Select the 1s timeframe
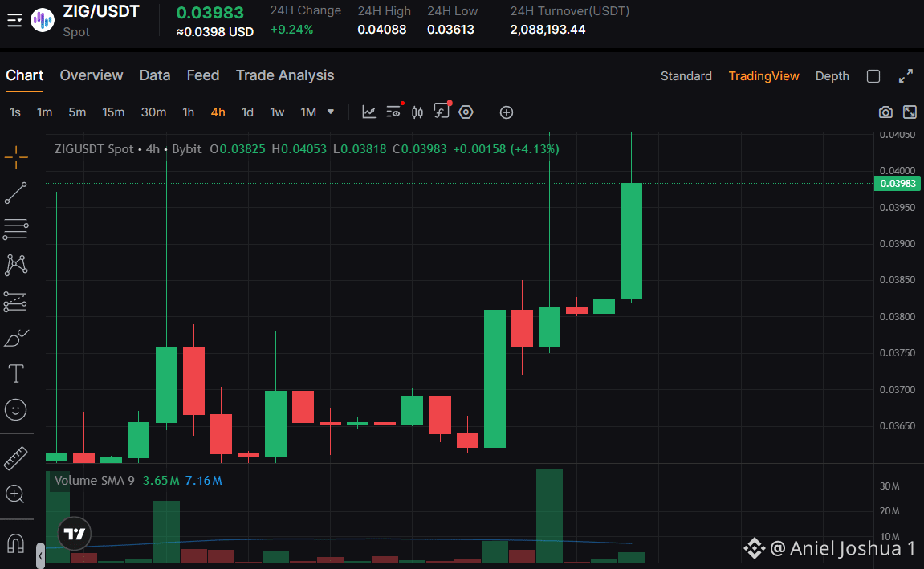The height and width of the screenshot is (569, 924). coord(15,112)
